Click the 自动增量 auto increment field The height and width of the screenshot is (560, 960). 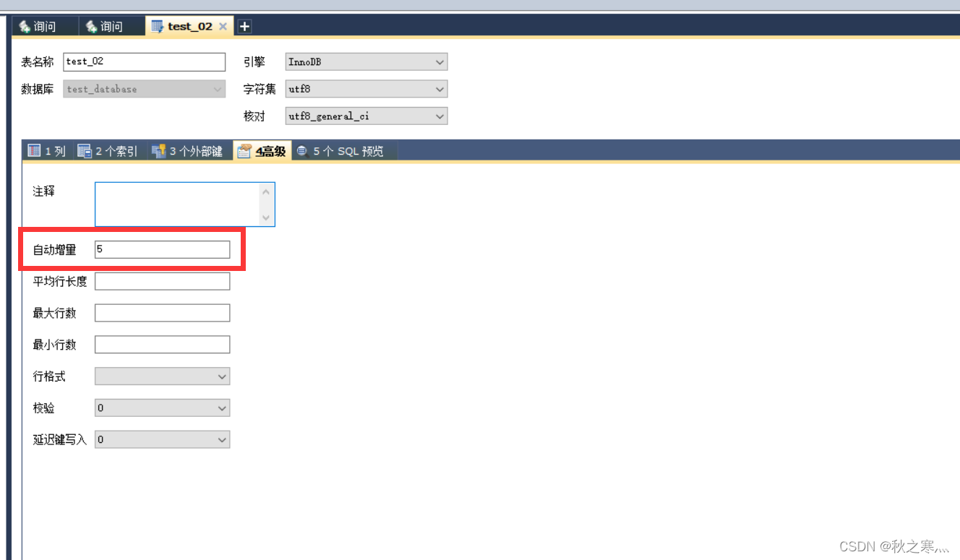(163, 249)
